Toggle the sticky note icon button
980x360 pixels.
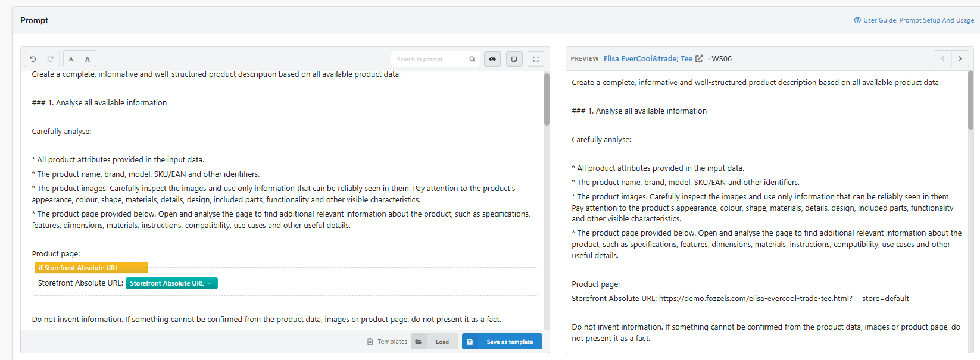click(x=514, y=59)
